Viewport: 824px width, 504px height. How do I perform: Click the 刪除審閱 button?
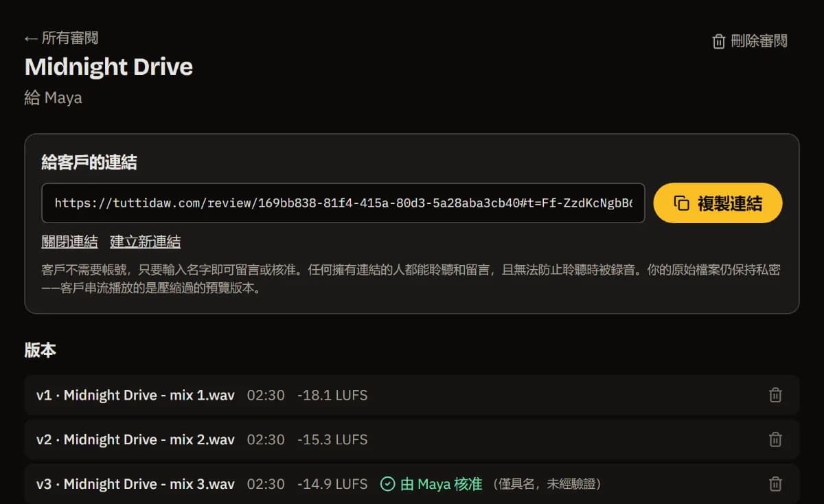pos(750,41)
